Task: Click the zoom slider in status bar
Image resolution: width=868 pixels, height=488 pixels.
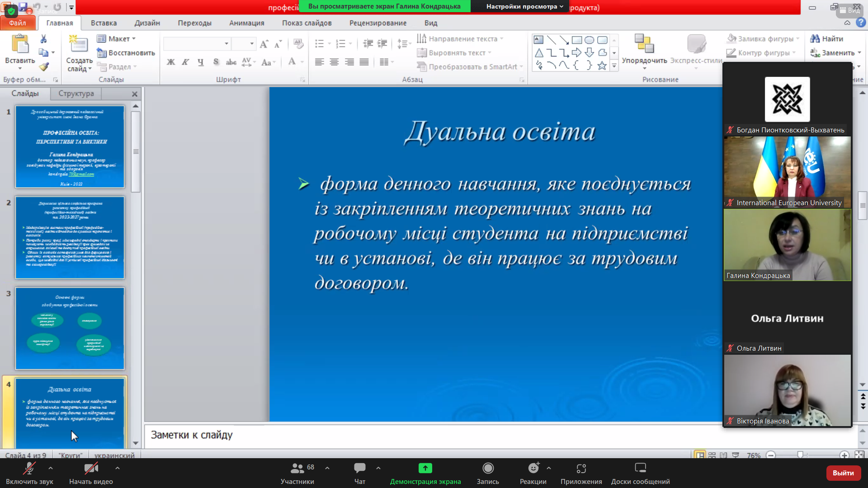Action: (x=800, y=455)
